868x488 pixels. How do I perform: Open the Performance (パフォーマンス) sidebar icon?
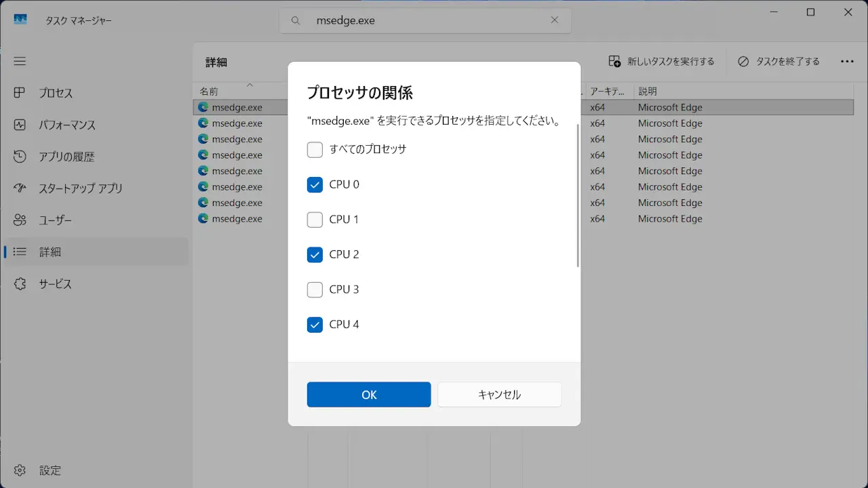(x=20, y=125)
